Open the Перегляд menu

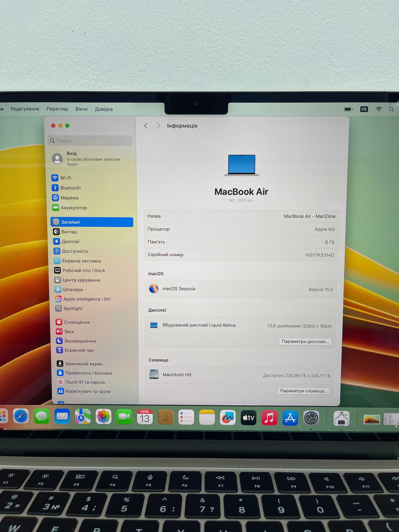coord(57,109)
